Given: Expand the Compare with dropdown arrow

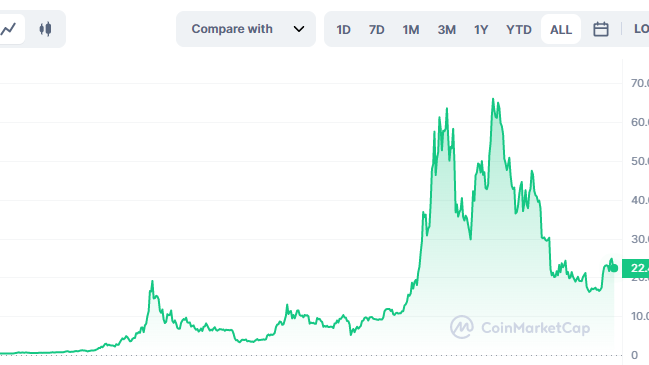Looking at the screenshot, I should click(299, 29).
